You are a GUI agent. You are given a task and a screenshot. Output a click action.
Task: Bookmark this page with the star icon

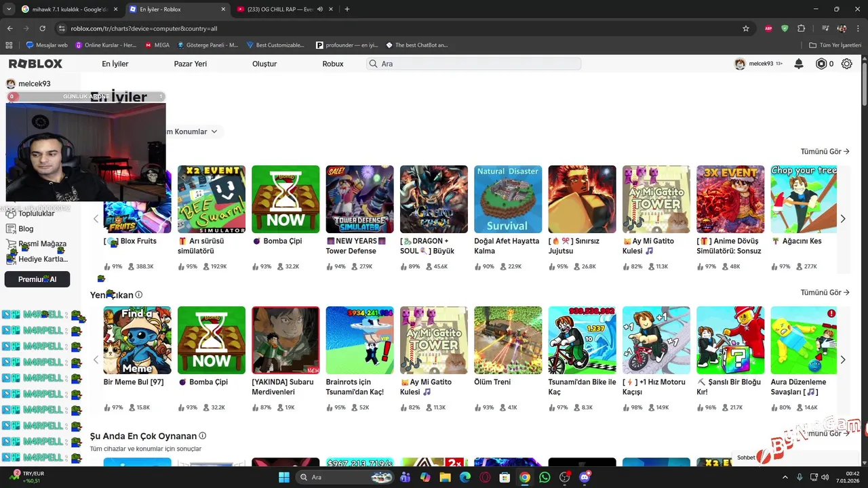pyautogui.click(x=746, y=28)
